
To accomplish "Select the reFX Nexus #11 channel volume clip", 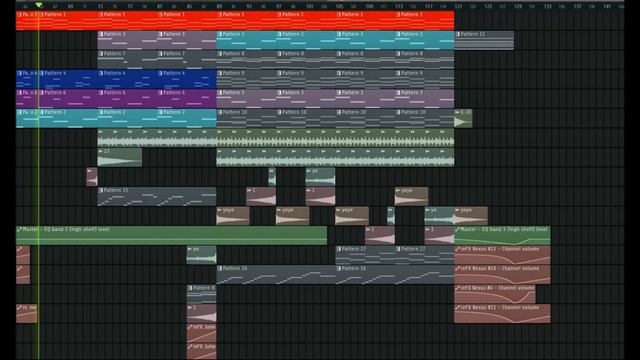I will (x=502, y=314).
